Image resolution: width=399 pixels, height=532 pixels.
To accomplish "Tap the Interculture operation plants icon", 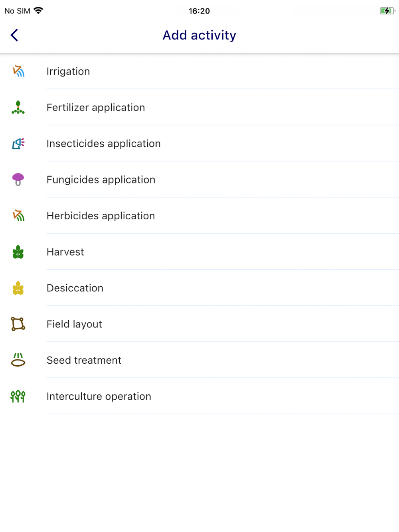I will coord(18,396).
